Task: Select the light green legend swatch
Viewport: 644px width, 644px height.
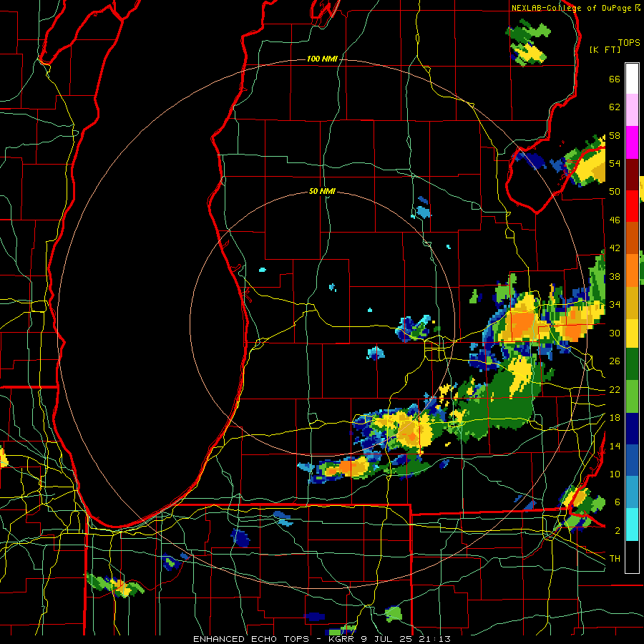Action: [x=632, y=396]
